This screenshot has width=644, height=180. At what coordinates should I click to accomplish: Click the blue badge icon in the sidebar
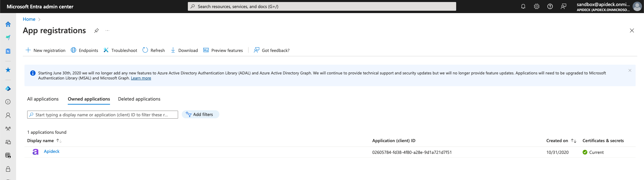click(x=8, y=51)
